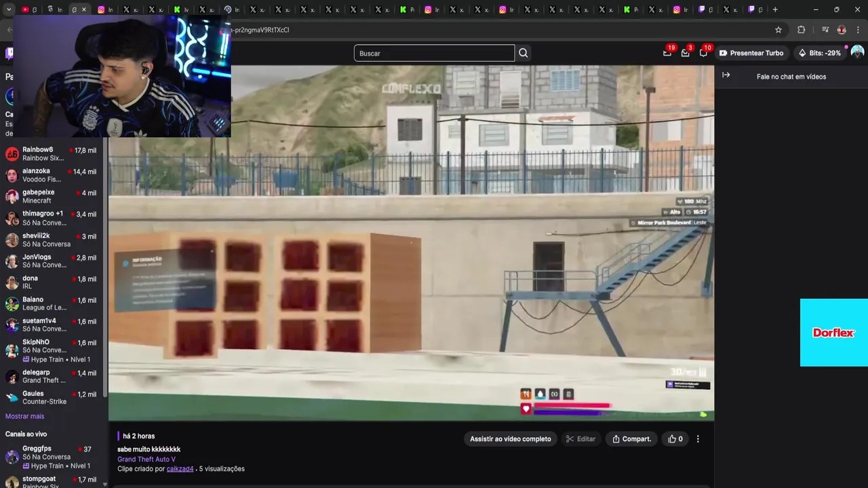Close the active browser tab

click(x=83, y=9)
